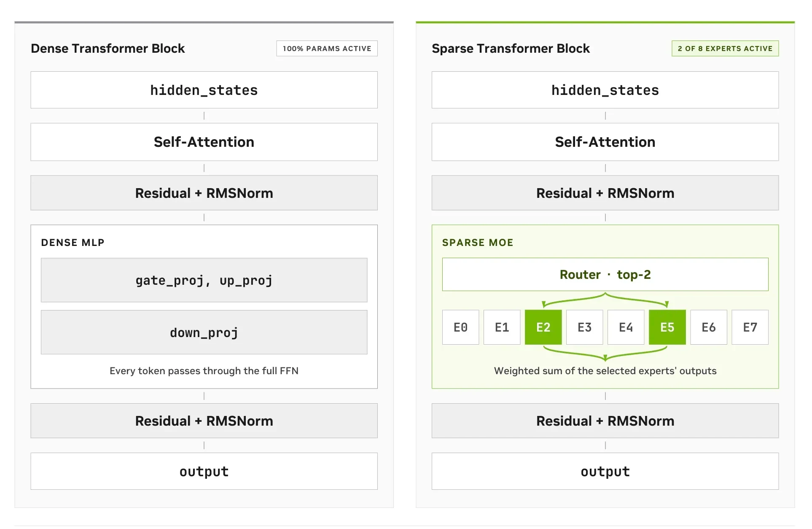Select hidden_states box in Dense block
Viewport: 812px width, 529px height.
(x=204, y=90)
